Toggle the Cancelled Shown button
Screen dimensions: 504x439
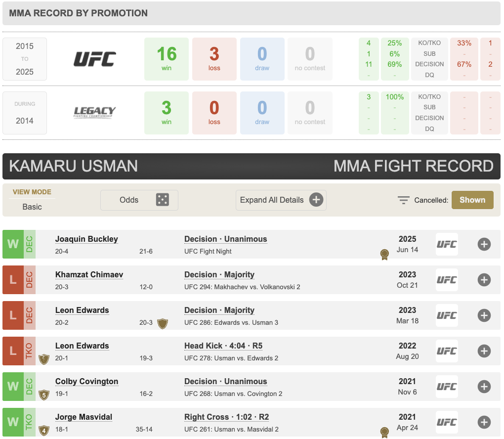click(x=472, y=200)
